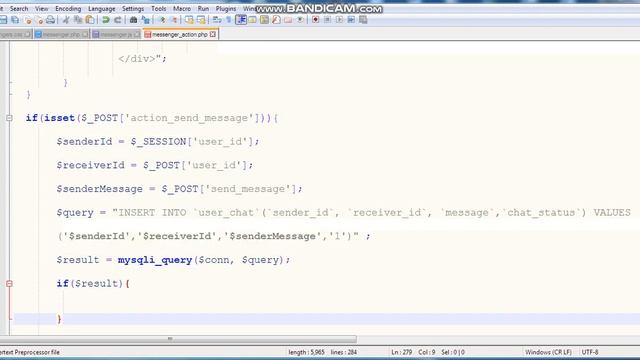This screenshot has width=640, height=360.
Task: Open the Plugins menu
Action: pos(226,9)
